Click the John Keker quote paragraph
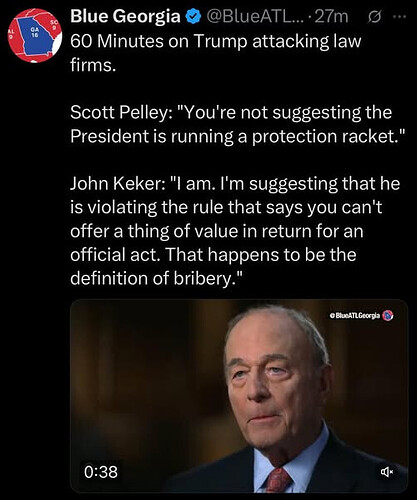The image size is (417, 500). click(x=235, y=231)
